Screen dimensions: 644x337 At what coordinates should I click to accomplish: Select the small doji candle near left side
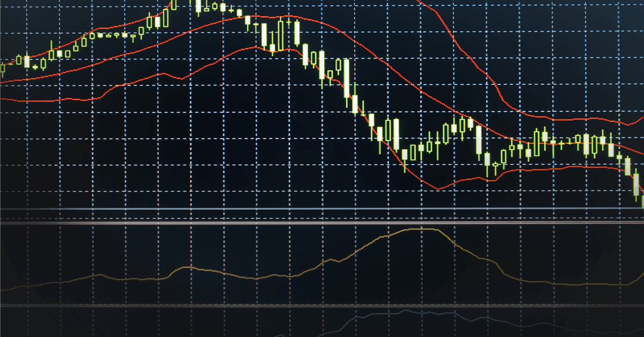click(x=35, y=67)
